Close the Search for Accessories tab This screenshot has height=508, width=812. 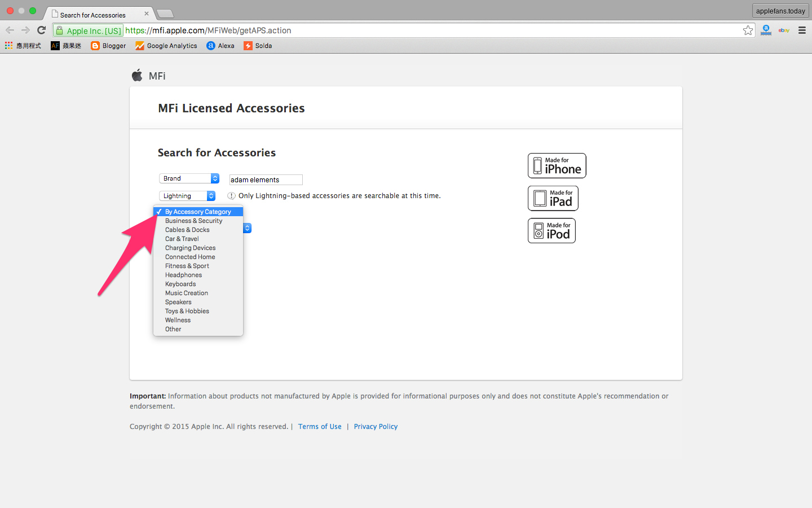pos(147,14)
